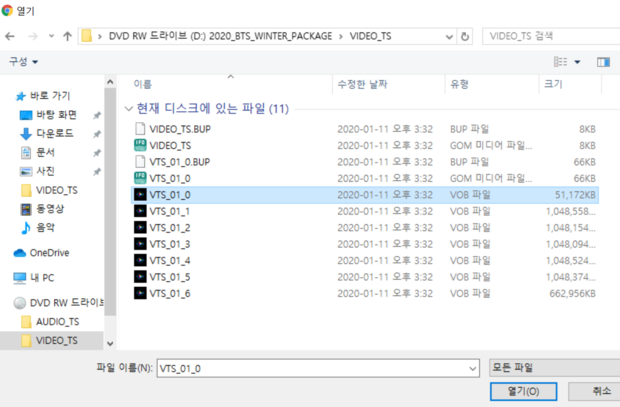The height and width of the screenshot is (407, 620).
Task: Select VTS_01_0 VOB file icon
Action: click(x=140, y=195)
